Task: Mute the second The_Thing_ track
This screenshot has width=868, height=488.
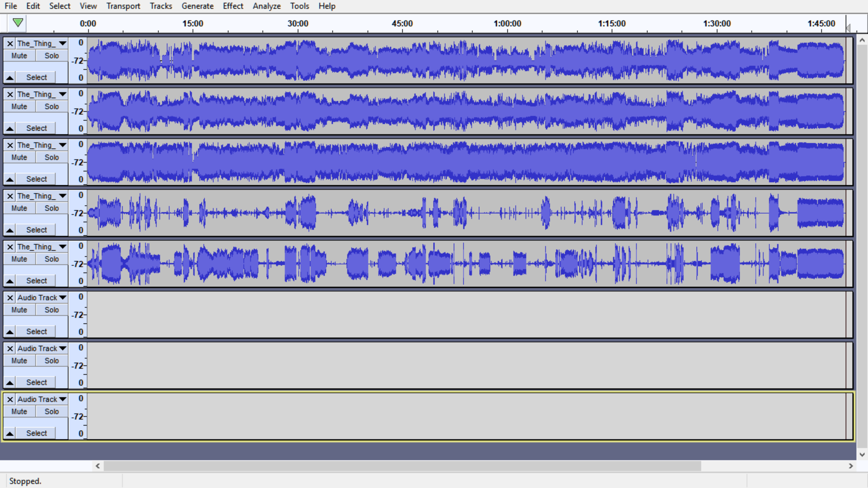Action: coord(19,107)
